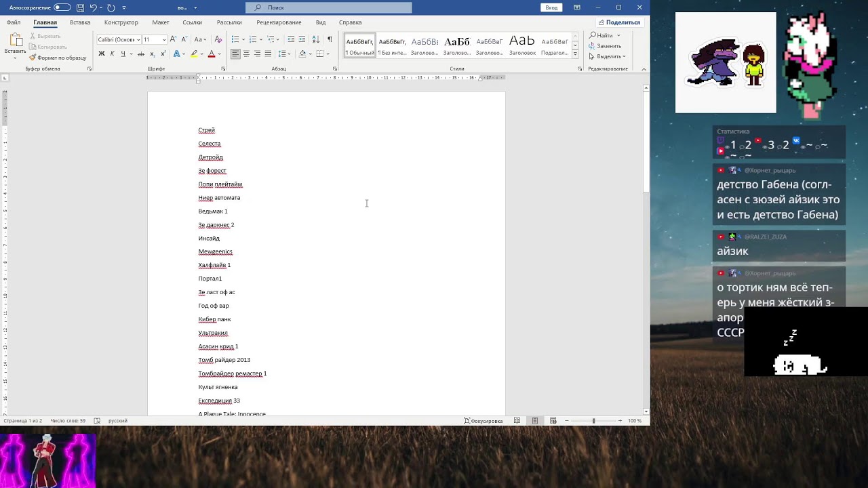Redo the last action
Viewport: 868px width, 488px height.
pyautogui.click(x=111, y=7)
